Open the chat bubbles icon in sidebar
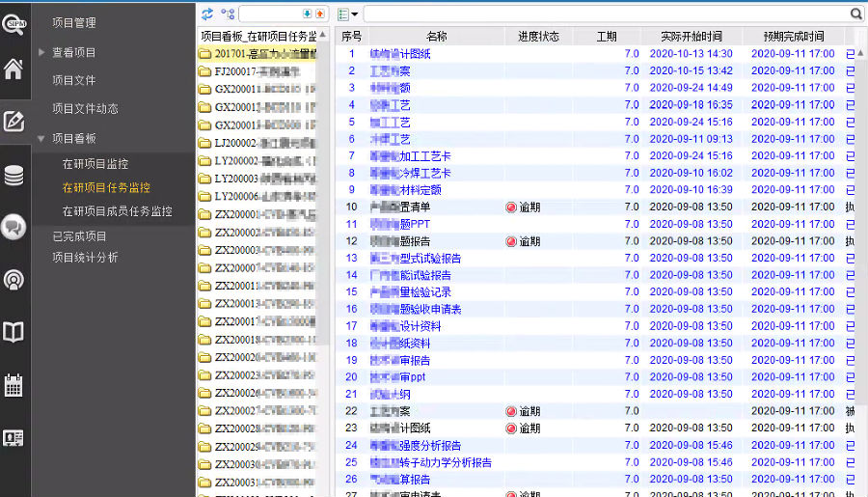The height and width of the screenshot is (497, 868). click(14, 228)
